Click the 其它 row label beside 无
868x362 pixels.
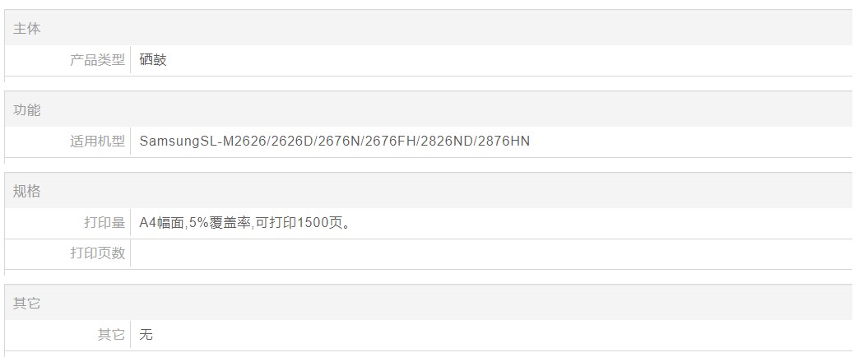[x=111, y=335]
